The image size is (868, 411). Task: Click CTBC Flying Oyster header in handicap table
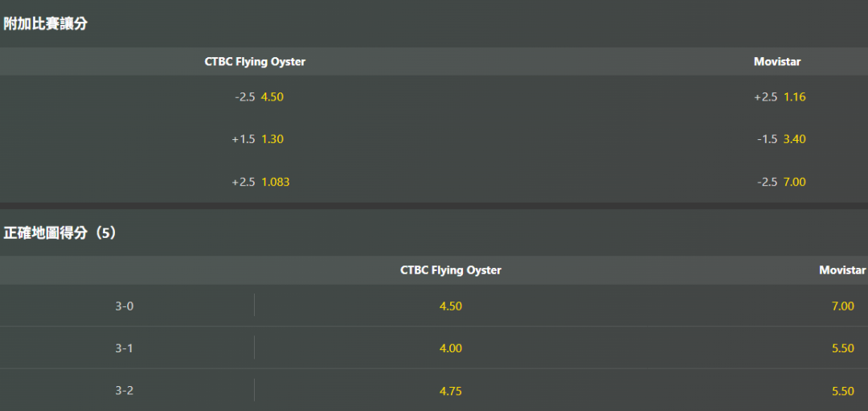(256, 62)
